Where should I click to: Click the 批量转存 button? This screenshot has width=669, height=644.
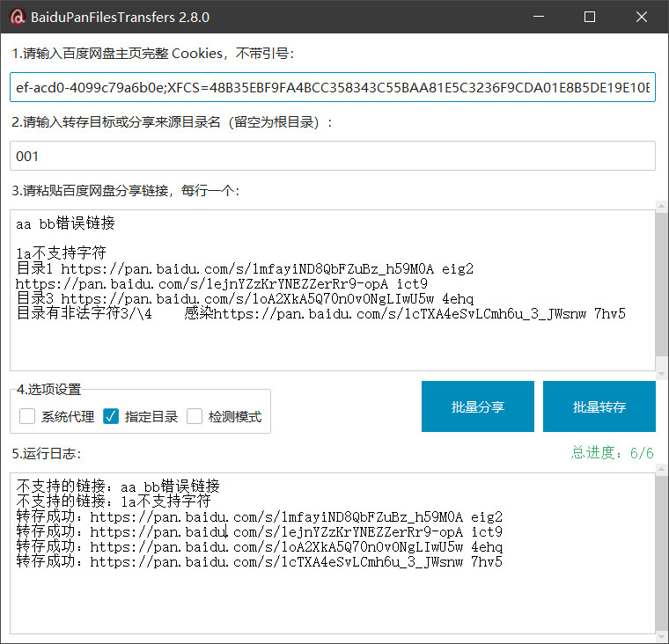599,406
